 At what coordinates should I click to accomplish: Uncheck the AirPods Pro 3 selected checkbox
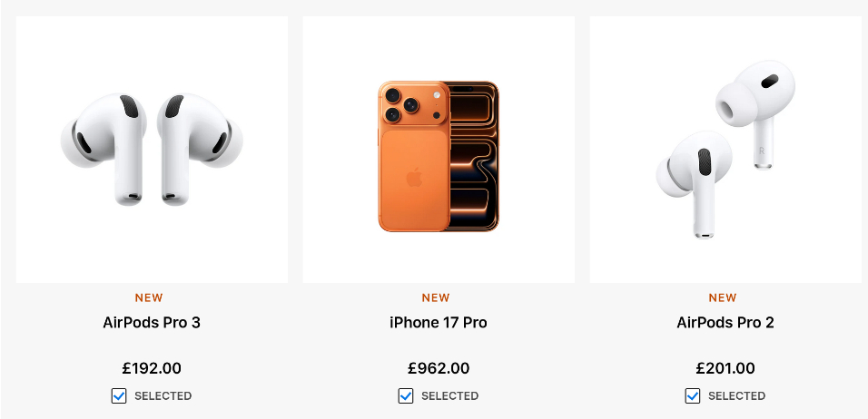[x=119, y=395]
